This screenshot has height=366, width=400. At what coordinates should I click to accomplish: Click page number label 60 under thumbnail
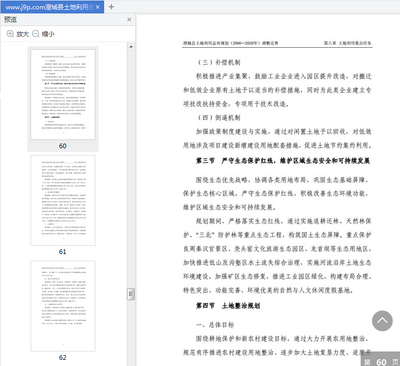[63, 146]
